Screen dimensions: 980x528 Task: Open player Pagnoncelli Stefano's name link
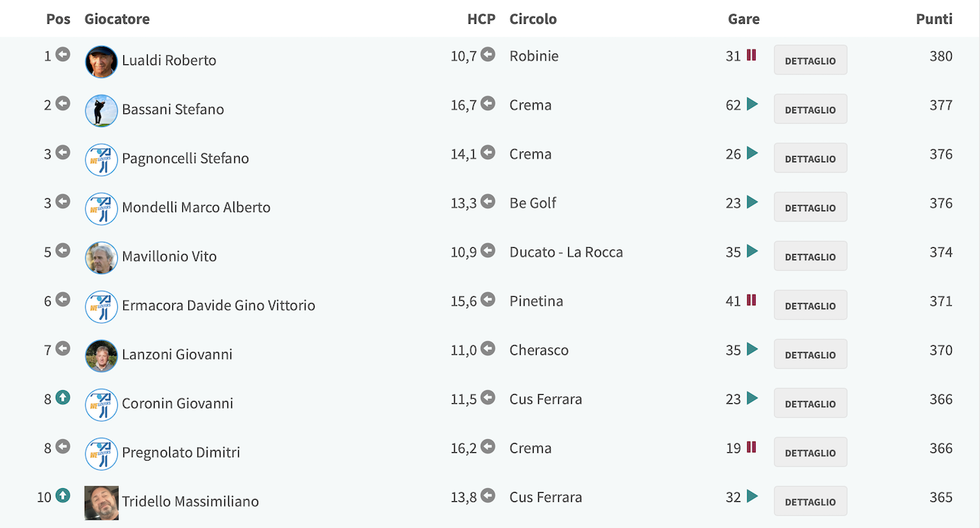(185, 158)
